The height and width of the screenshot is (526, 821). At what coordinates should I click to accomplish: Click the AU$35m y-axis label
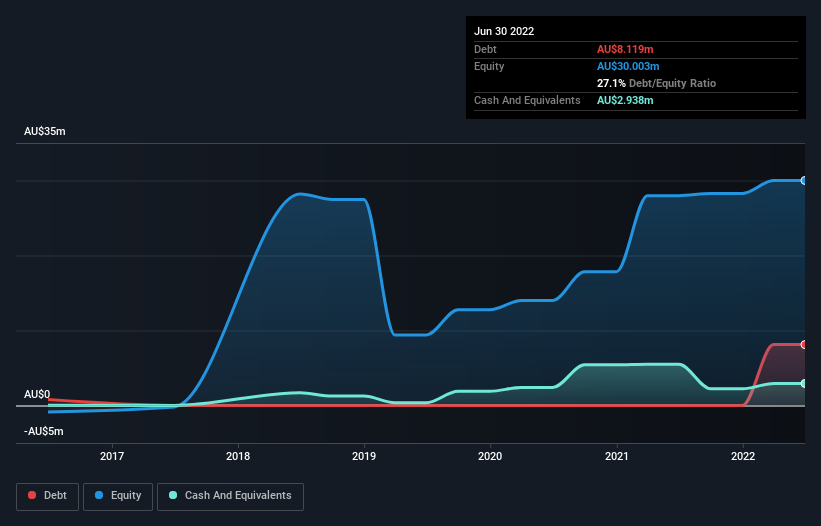pyautogui.click(x=45, y=131)
